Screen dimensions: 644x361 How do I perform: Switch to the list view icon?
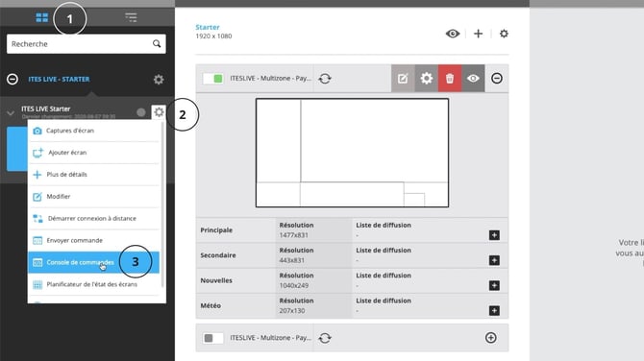[131, 17]
